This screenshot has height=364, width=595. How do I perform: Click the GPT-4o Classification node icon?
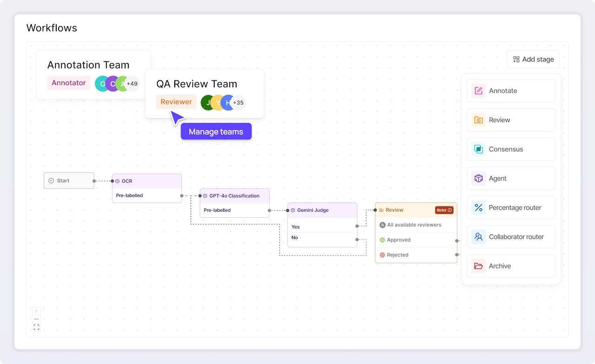click(x=205, y=196)
